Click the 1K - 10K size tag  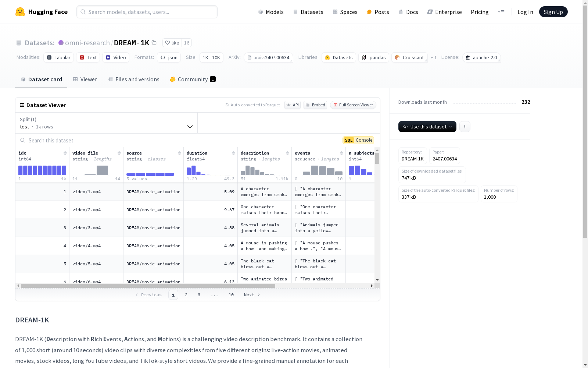point(211,57)
